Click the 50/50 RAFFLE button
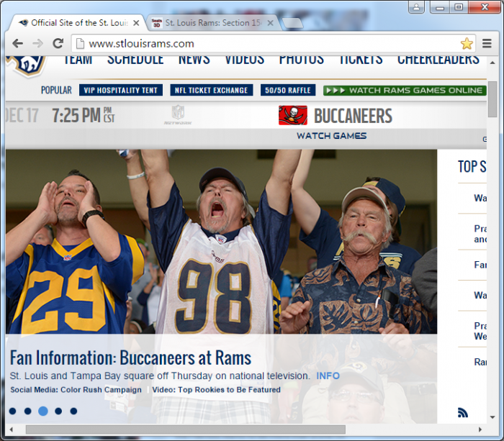 [x=288, y=90]
